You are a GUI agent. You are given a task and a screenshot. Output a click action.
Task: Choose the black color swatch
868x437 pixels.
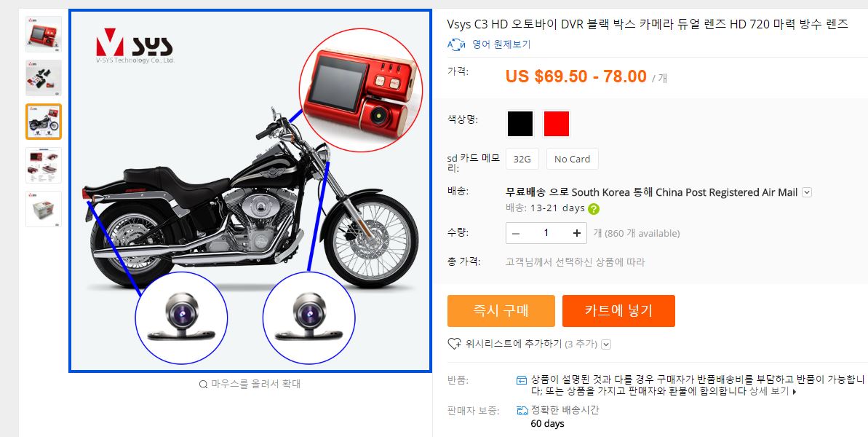point(520,124)
